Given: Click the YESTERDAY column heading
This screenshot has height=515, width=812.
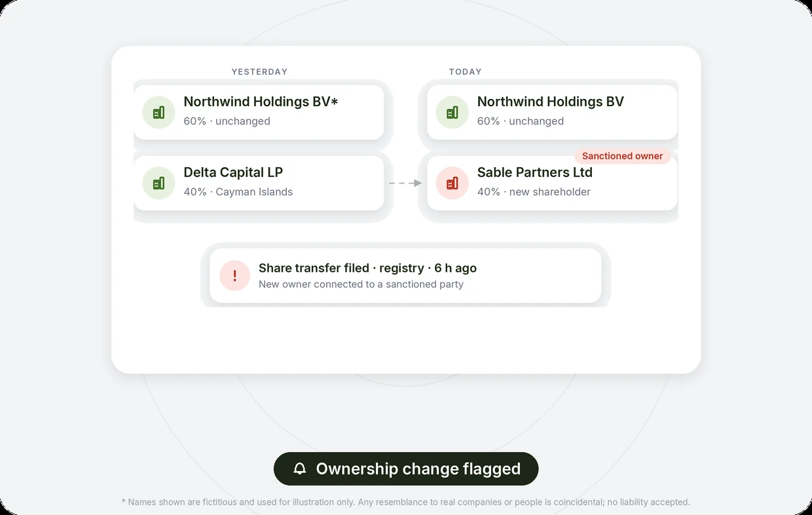Looking at the screenshot, I should [x=259, y=72].
